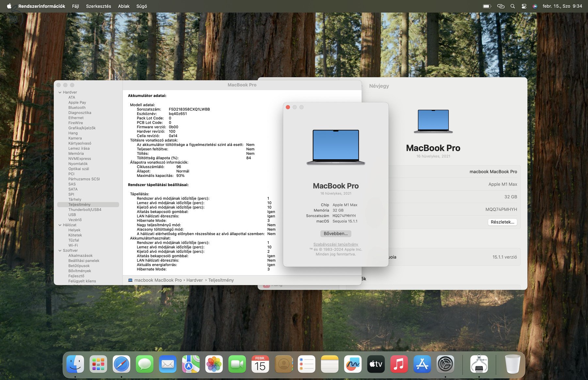The image size is (588, 380).
Task: Select Wi-Fi under Hálózat
Action: coord(73,245)
